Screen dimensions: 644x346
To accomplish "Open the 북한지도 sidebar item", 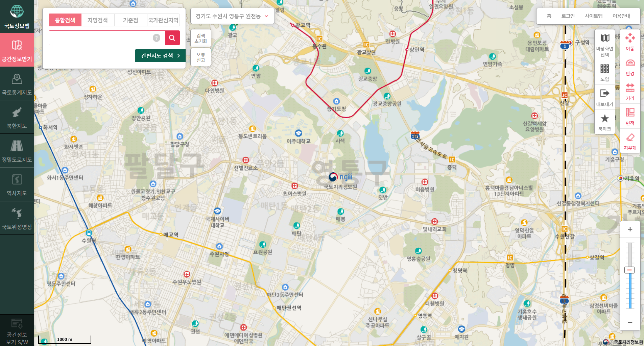I will 17,117.
